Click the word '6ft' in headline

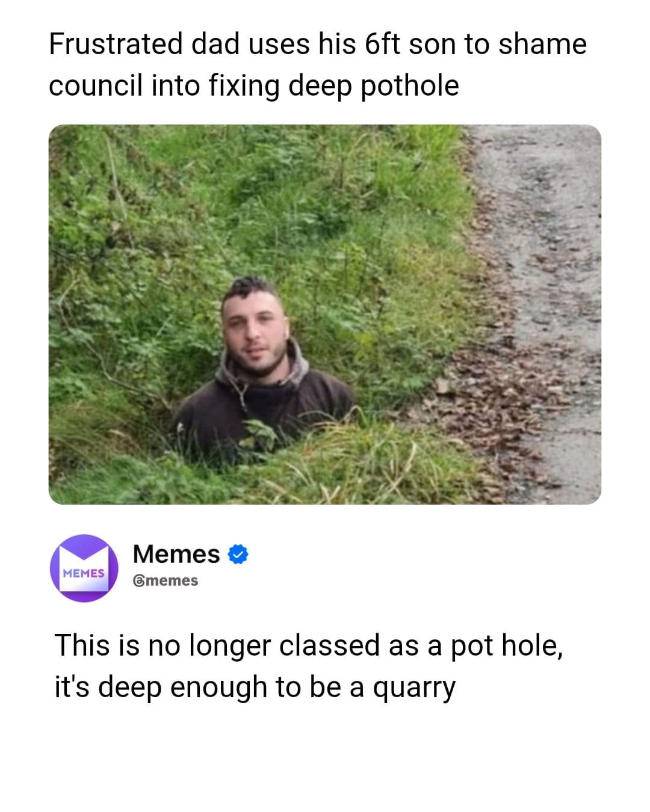(x=383, y=44)
